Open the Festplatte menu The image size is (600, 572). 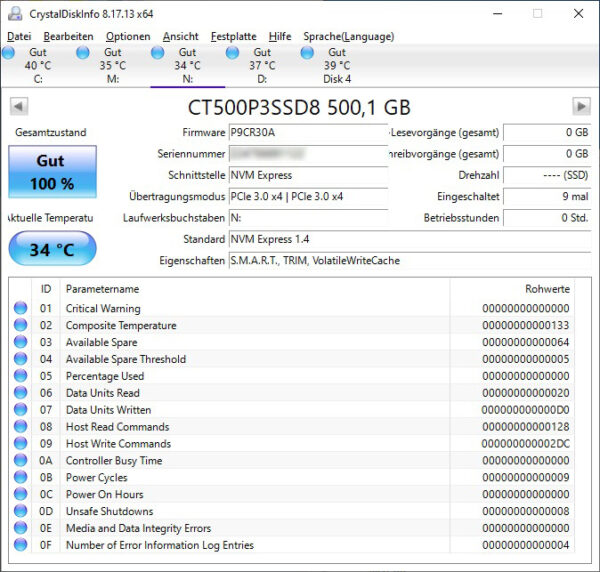coord(234,36)
